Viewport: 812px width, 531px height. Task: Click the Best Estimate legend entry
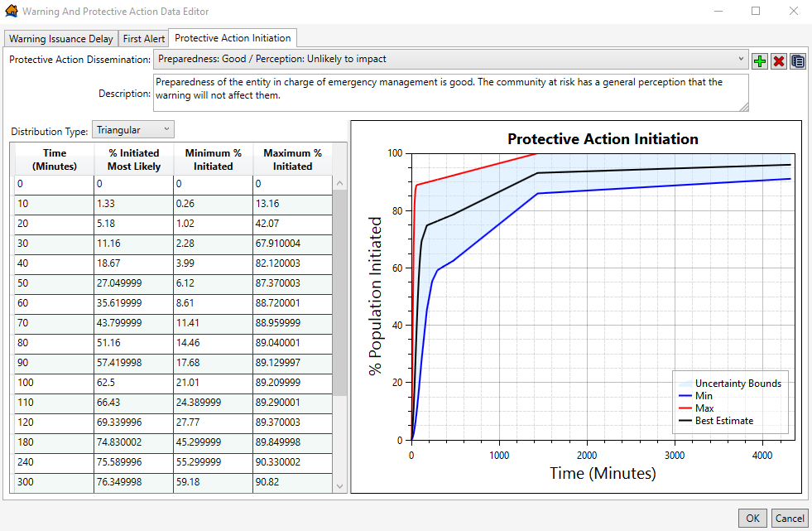[716, 421]
